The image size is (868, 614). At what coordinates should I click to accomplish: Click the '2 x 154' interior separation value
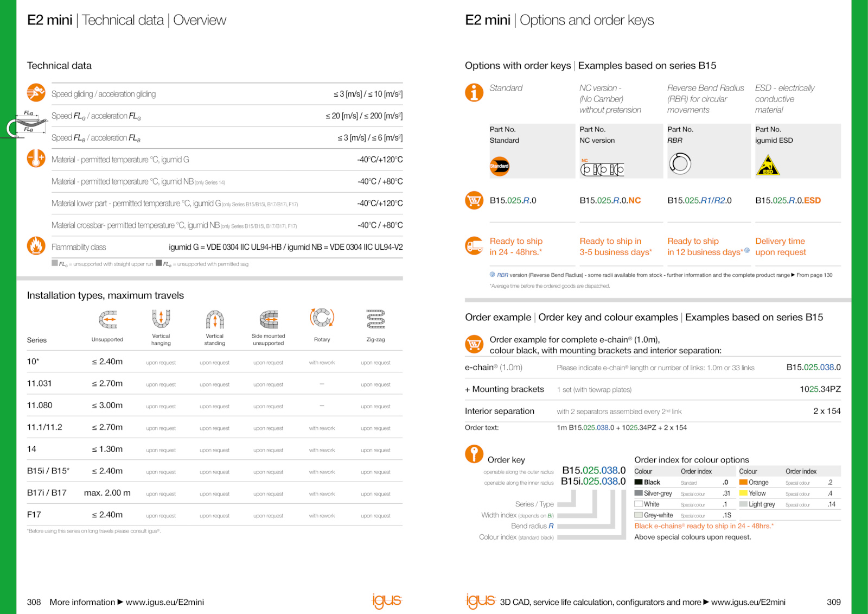(x=827, y=411)
